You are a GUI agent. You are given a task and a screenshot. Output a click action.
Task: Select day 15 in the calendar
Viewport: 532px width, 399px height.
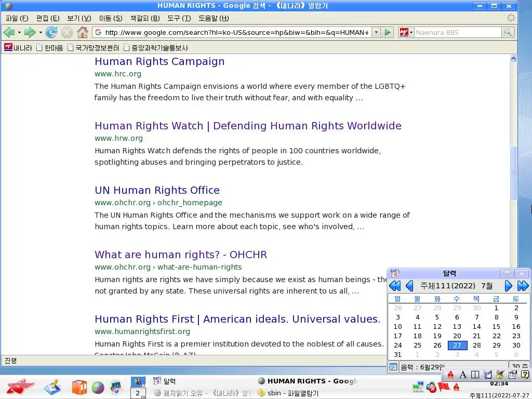[496, 327]
